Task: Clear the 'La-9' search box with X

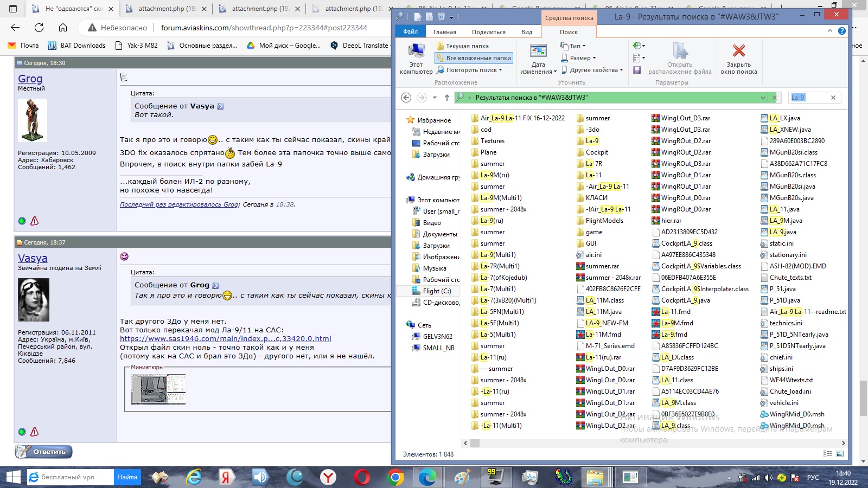Action: pyautogui.click(x=833, y=98)
